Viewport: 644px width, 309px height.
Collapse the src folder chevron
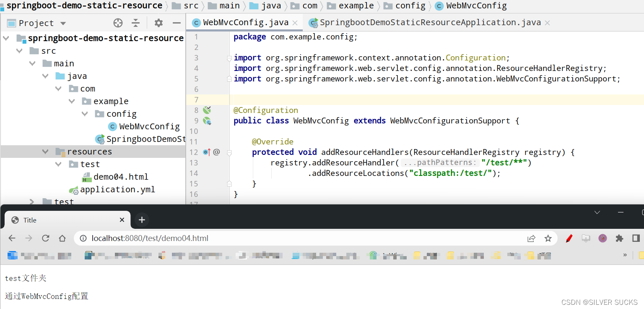19,51
